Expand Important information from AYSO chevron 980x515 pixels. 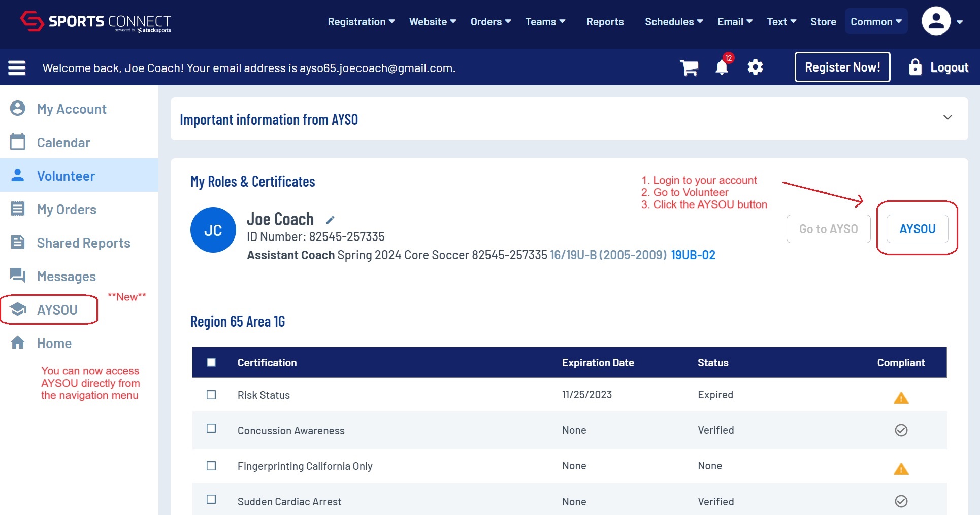pos(948,117)
